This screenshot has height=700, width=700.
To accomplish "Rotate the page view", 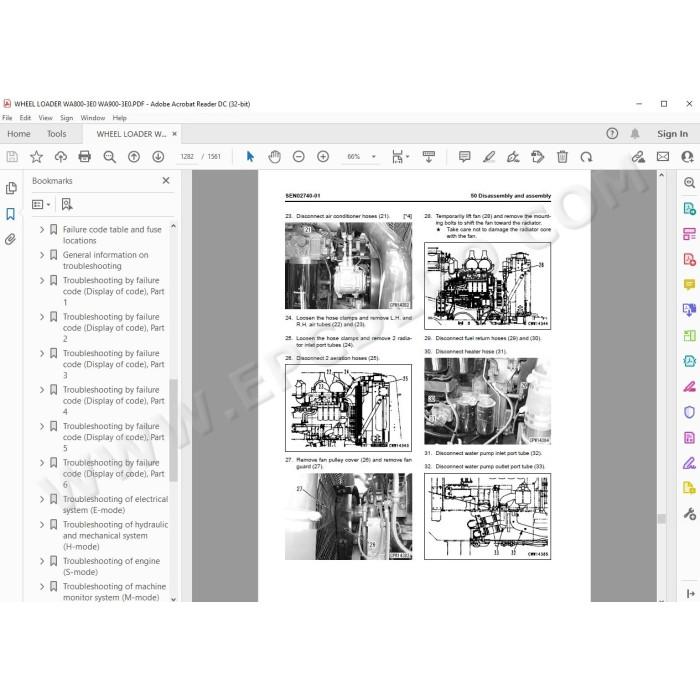I will pyautogui.click(x=586, y=157).
